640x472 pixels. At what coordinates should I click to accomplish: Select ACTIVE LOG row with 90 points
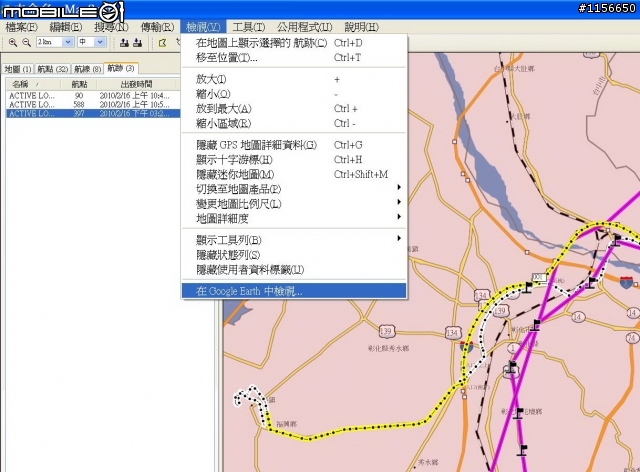[x=93, y=96]
